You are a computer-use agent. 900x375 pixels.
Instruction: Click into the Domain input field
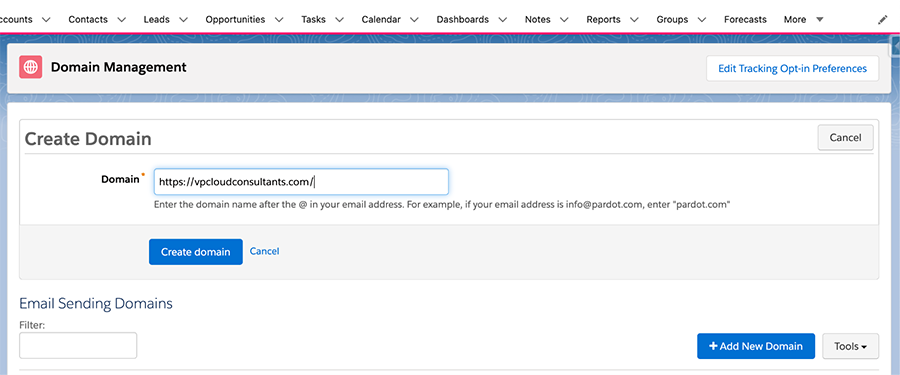click(x=301, y=182)
